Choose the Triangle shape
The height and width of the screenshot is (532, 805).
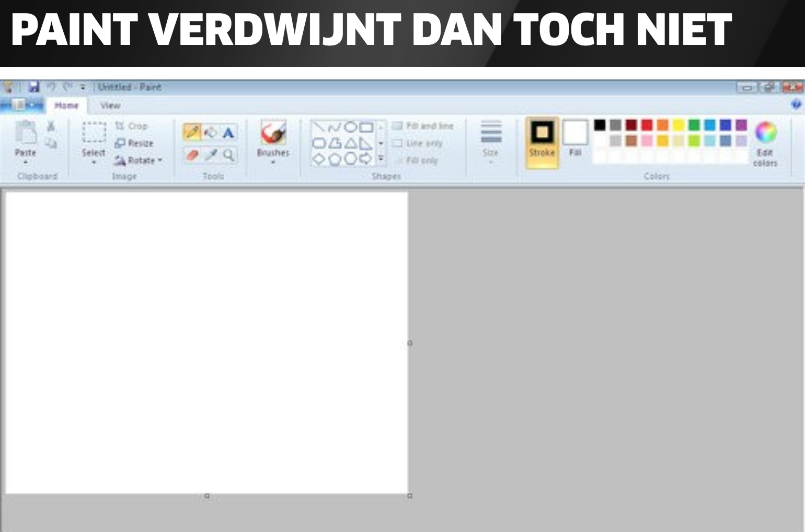(350, 143)
